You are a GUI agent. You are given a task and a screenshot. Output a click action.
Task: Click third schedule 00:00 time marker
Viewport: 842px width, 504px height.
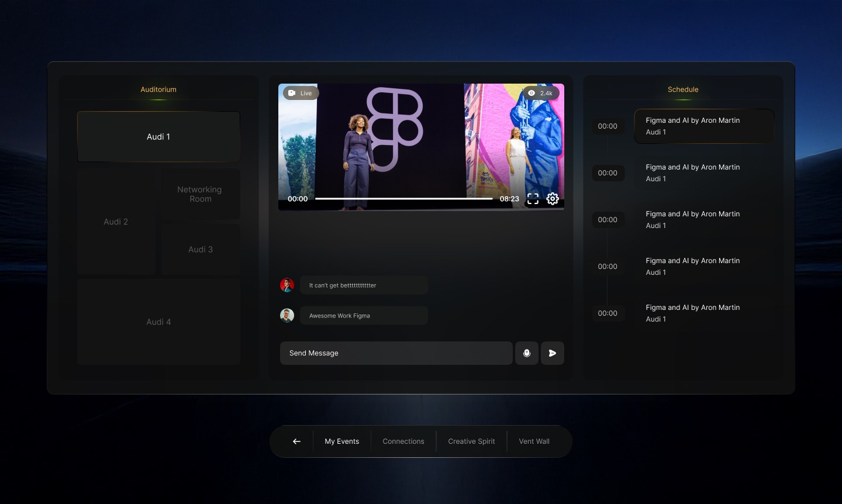[608, 220]
